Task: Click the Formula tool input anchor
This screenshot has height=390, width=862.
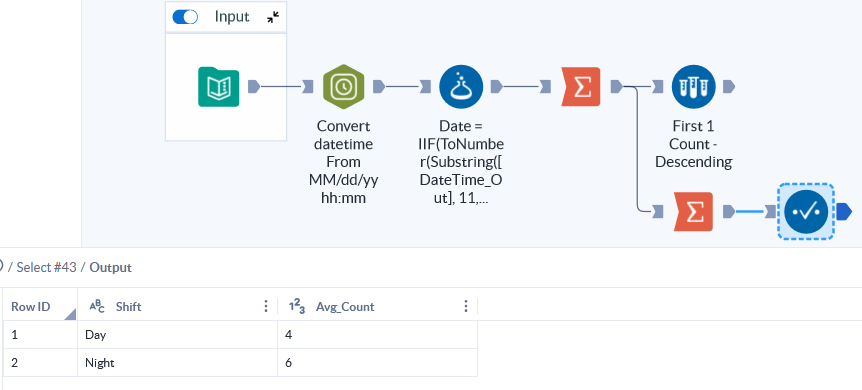Action: (425, 86)
